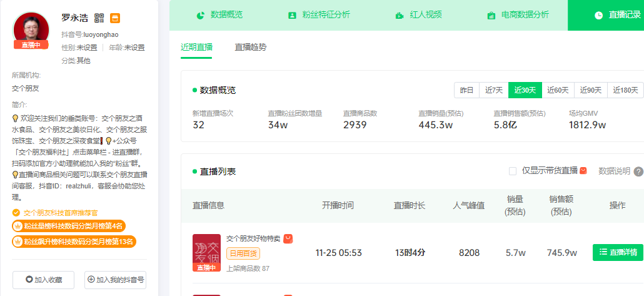Switch to the 红人视频 tab

point(418,15)
